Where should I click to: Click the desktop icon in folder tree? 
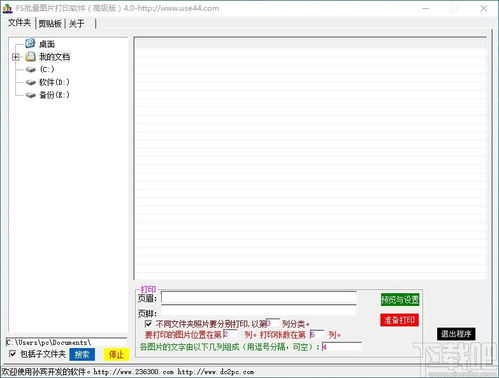(30, 43)
